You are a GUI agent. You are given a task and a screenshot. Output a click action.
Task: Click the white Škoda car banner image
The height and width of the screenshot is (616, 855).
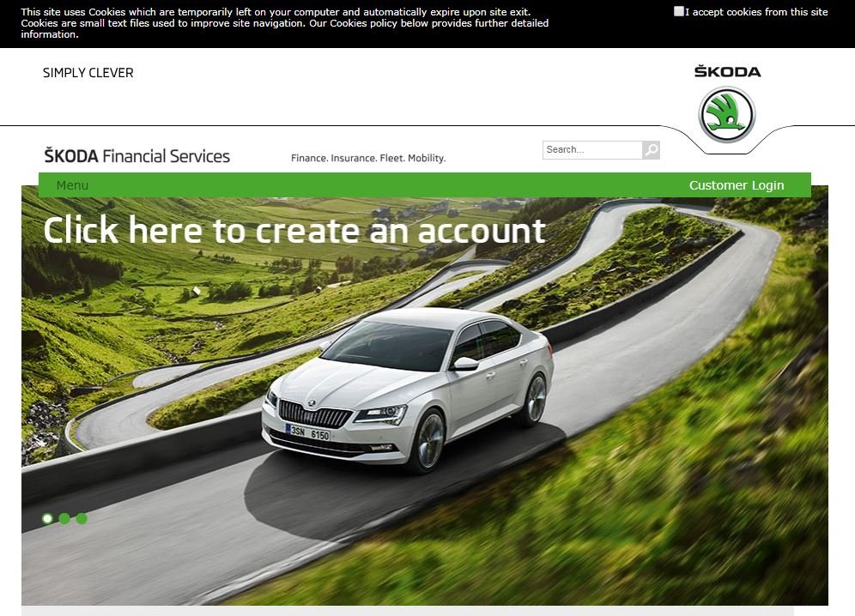point(409,390)
